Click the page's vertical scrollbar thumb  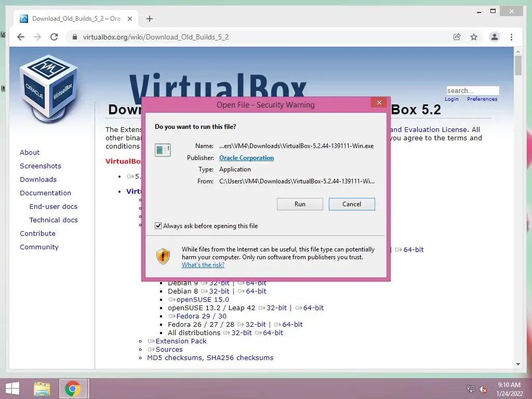click(518, 66)
